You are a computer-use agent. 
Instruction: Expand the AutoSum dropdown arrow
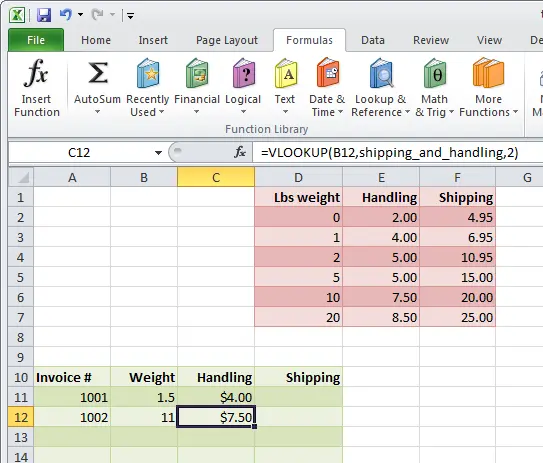(x=97, y=112)
